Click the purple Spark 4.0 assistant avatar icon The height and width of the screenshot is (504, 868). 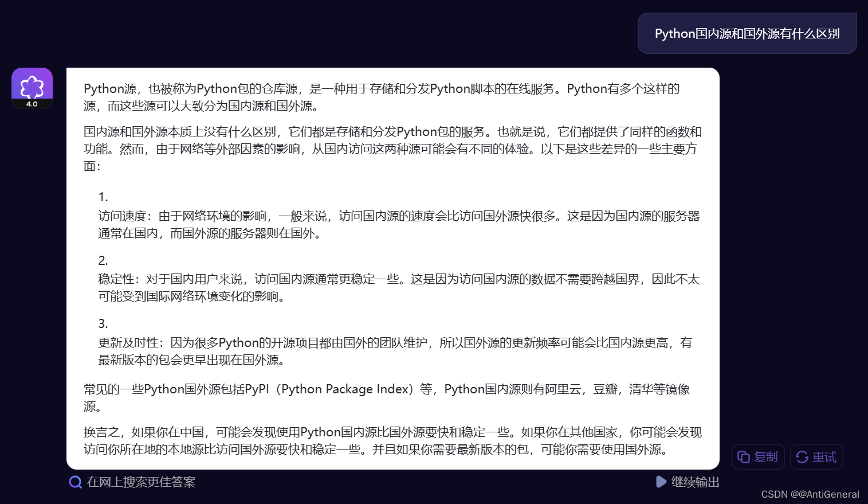[32, 87]
